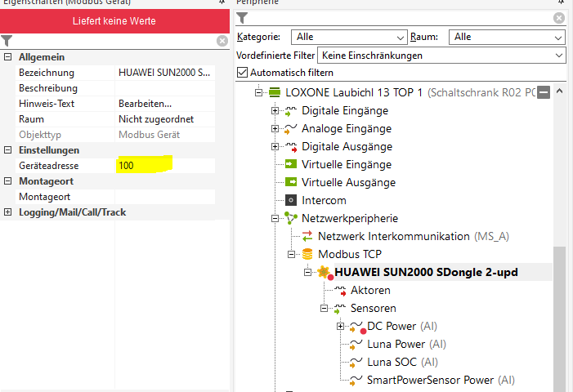Select the Virtuelle Eingänge tree item

pyautogui.click(x=347, y=164)
